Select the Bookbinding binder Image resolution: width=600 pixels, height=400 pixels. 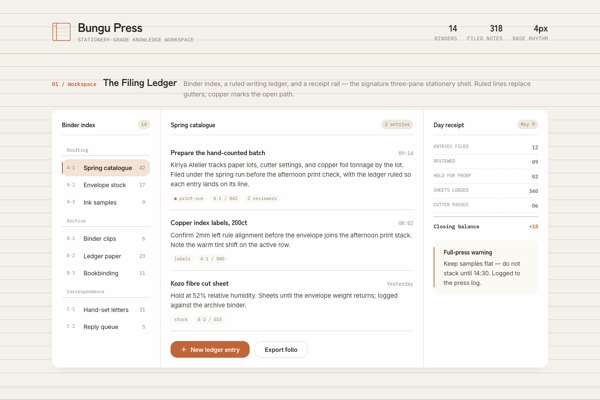pyautogui.click(x=106, y=273)
